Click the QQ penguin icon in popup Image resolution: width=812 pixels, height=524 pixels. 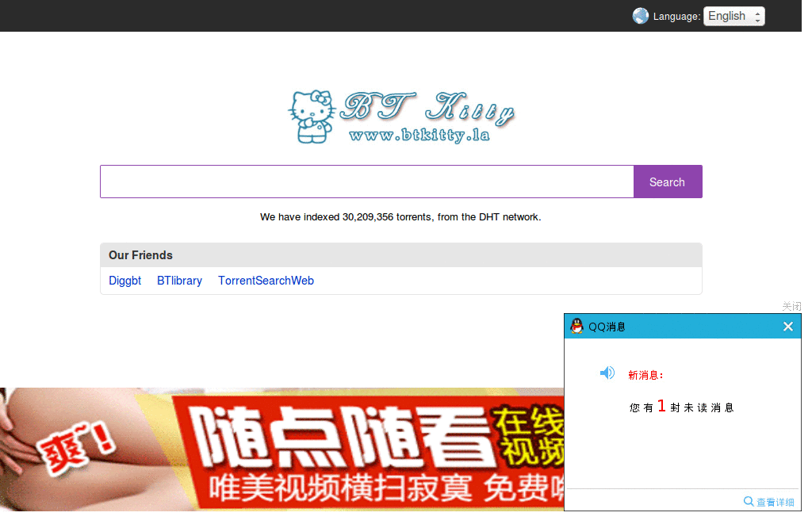[576, 326]
